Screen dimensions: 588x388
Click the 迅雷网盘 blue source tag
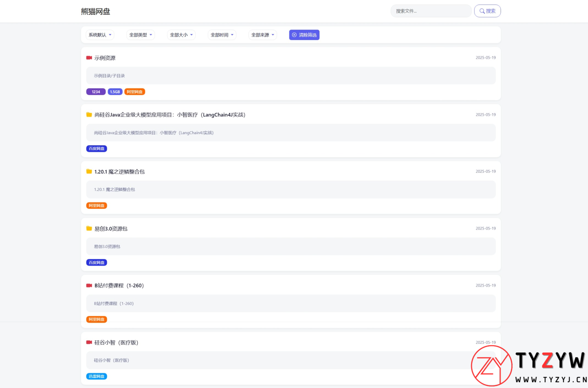97,376
